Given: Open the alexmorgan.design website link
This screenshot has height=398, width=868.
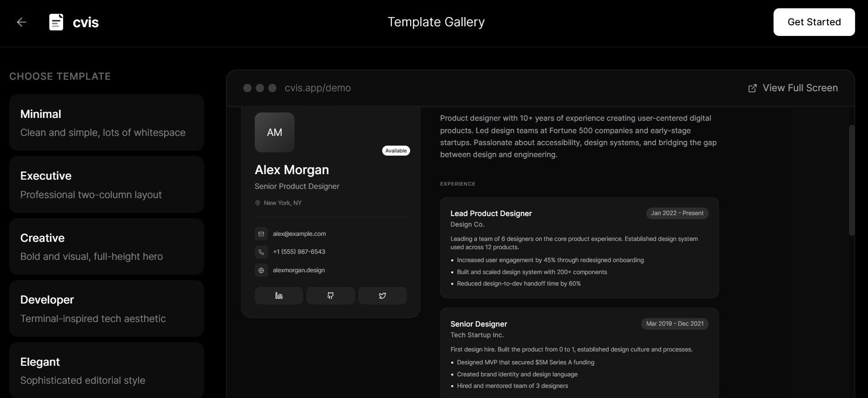Looking at the screenshot, I should pos(299,270).
